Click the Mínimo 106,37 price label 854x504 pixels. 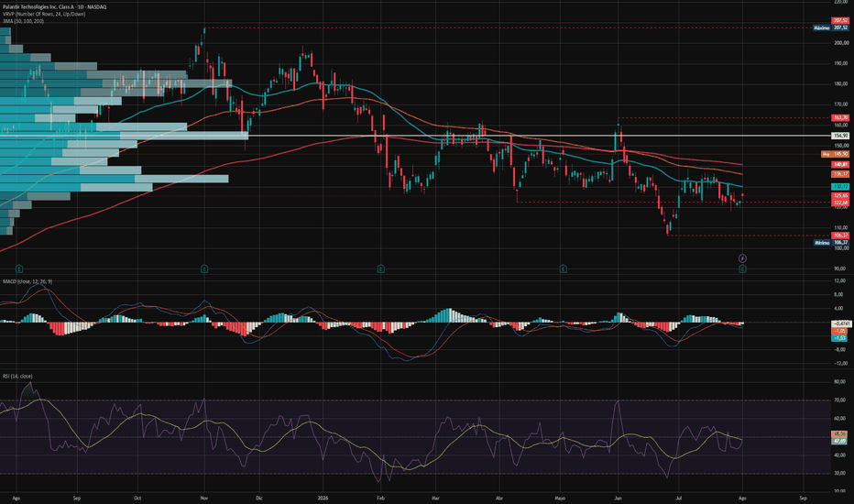click(x=830, y=243)
